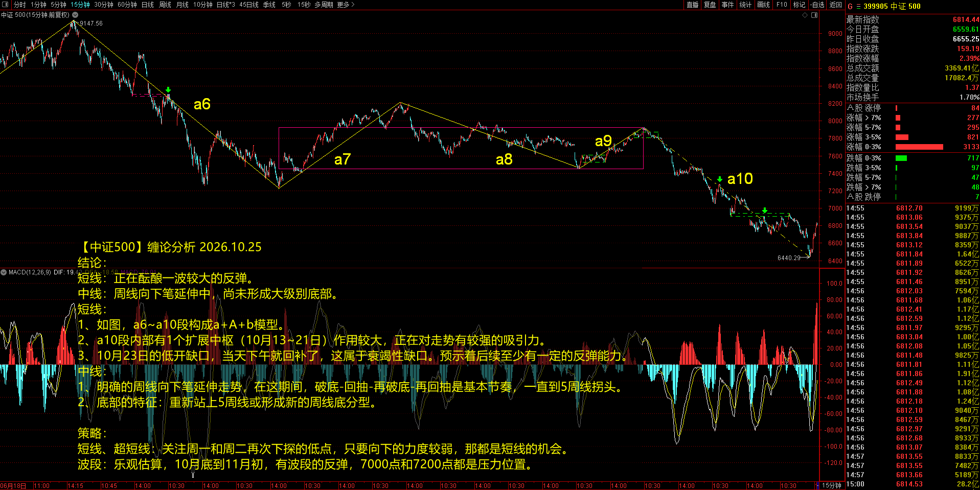The height and width of the screenshot is (490, 980).
Task: Select the a9 segment label
Action: pyautogui.click(x=603, y=141)
